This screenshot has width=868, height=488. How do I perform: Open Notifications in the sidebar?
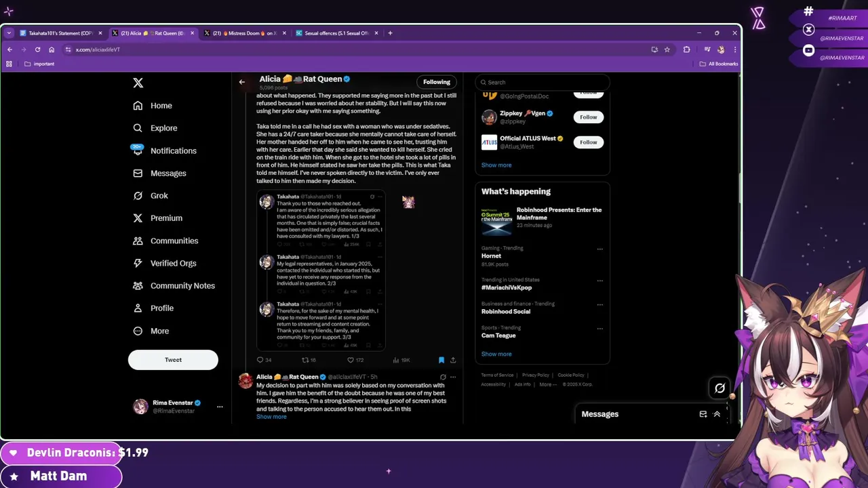(164, 150)
